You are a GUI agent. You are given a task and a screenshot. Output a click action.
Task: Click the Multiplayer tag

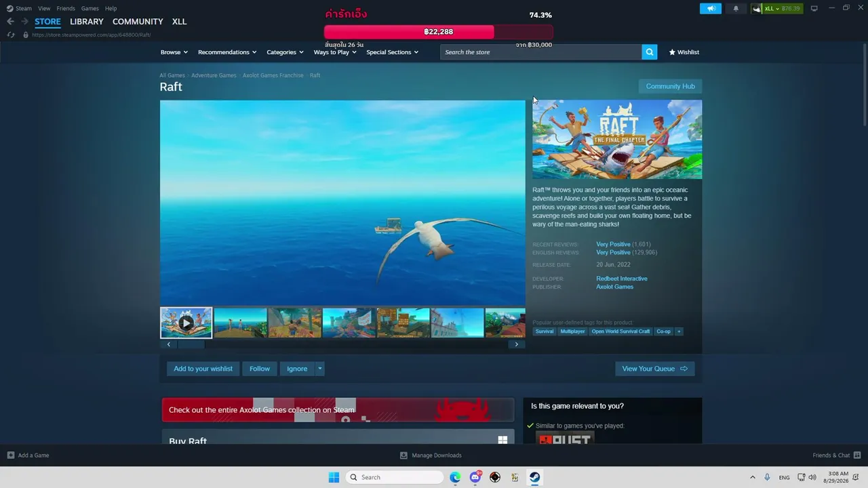572,331
